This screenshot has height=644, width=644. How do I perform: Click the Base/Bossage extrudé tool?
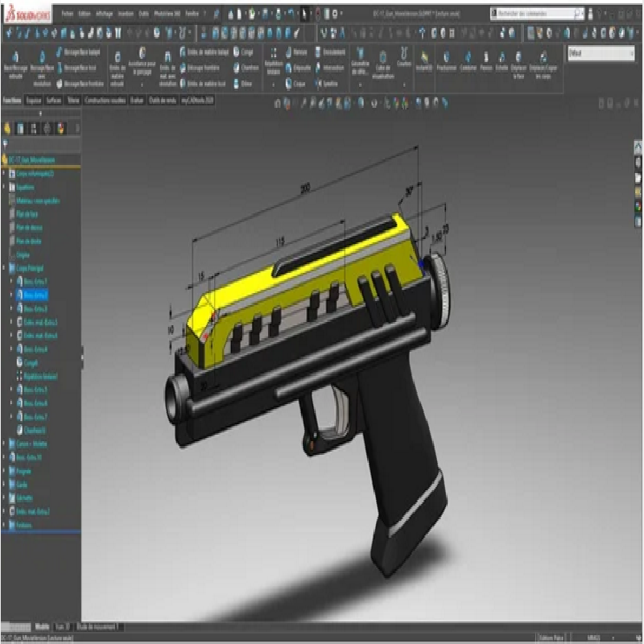[15, 64]
